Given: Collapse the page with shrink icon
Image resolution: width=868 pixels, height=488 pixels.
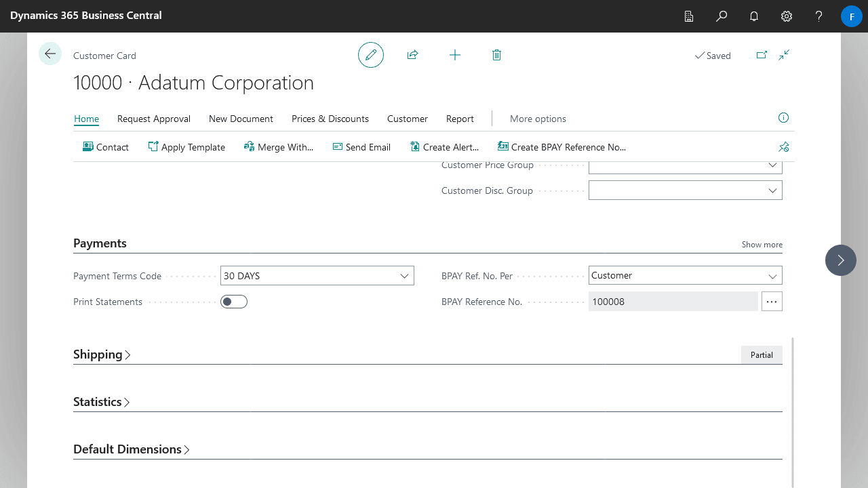Looking at the screenshot, I should click(784, 55).
